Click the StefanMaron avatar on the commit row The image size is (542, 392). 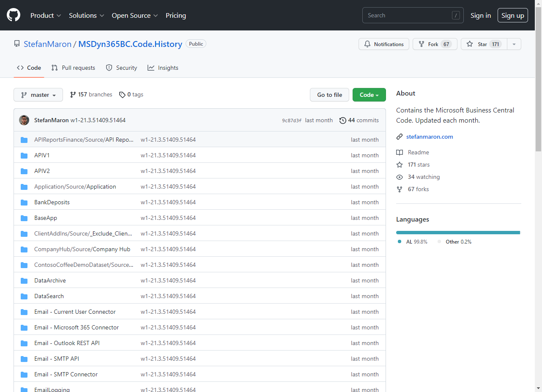click(x=24, y=120)
